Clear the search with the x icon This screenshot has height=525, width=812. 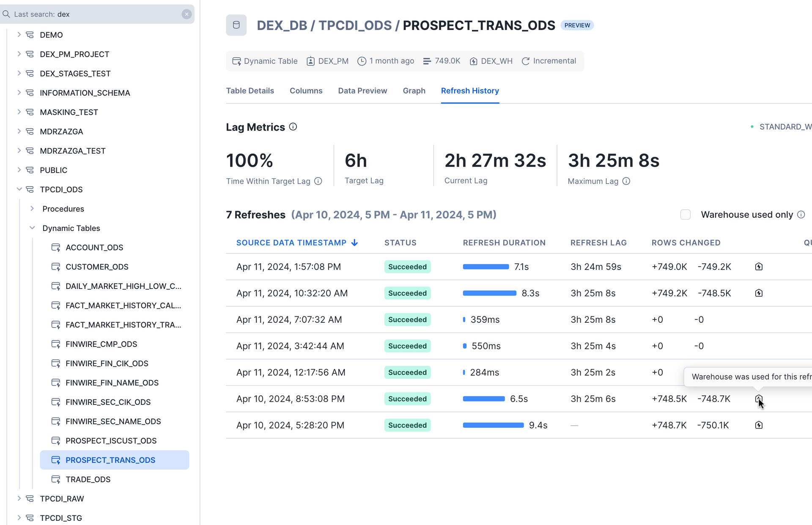[187, 14]
